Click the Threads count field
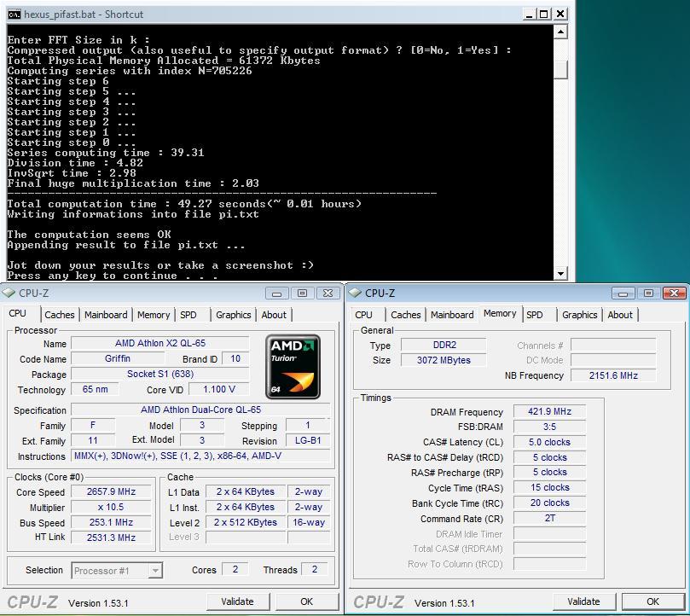 315,569
